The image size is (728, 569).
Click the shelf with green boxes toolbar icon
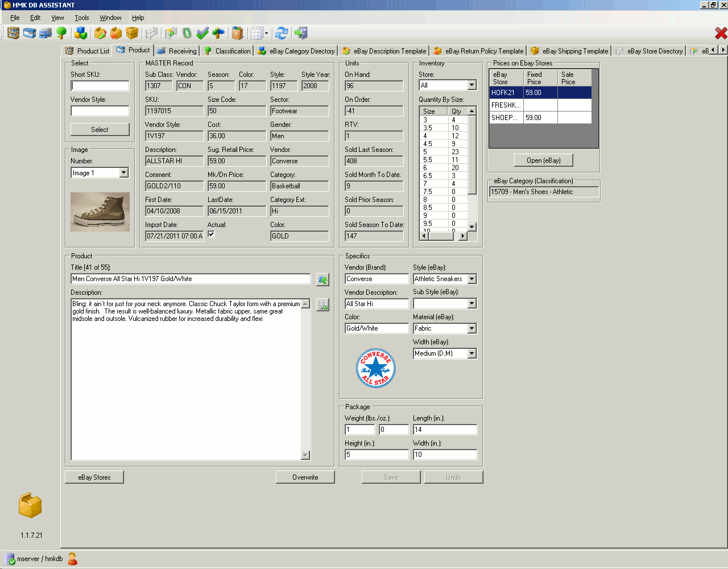pyautogui.click(x=171, y=33)
